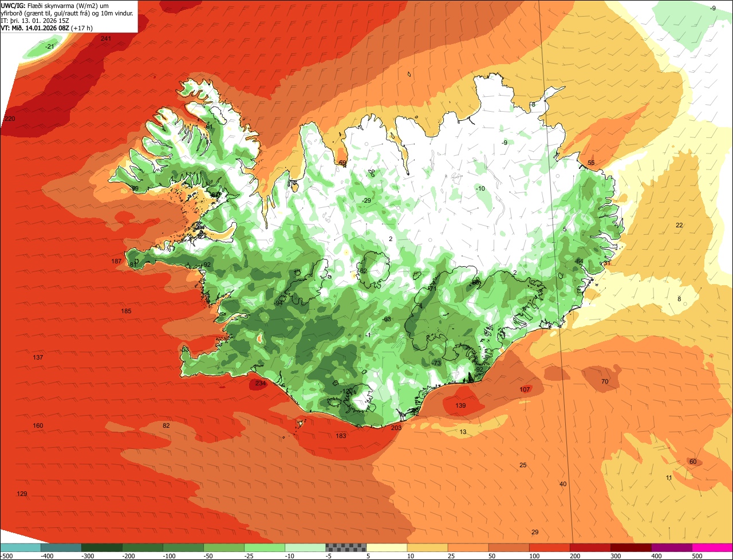Click the dark teal -400 to -300 legend swatch
Viewport: 733px width, 560px height.
[x=61, y=547]
